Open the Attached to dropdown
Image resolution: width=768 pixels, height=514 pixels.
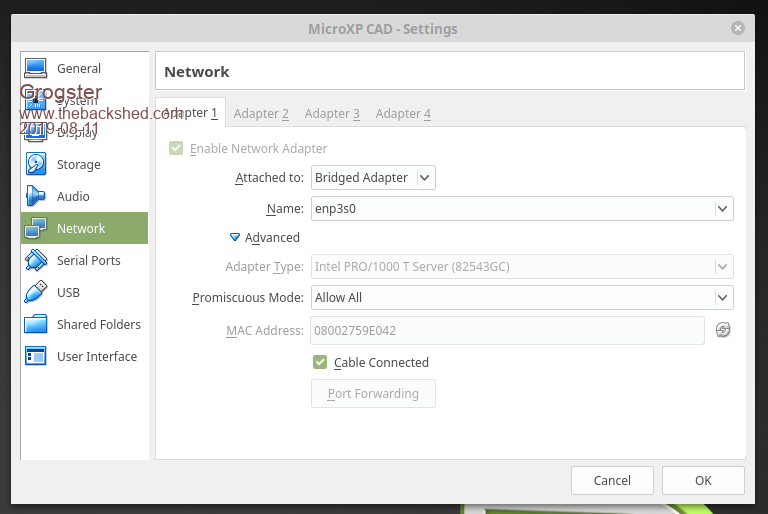pos(373,178)
